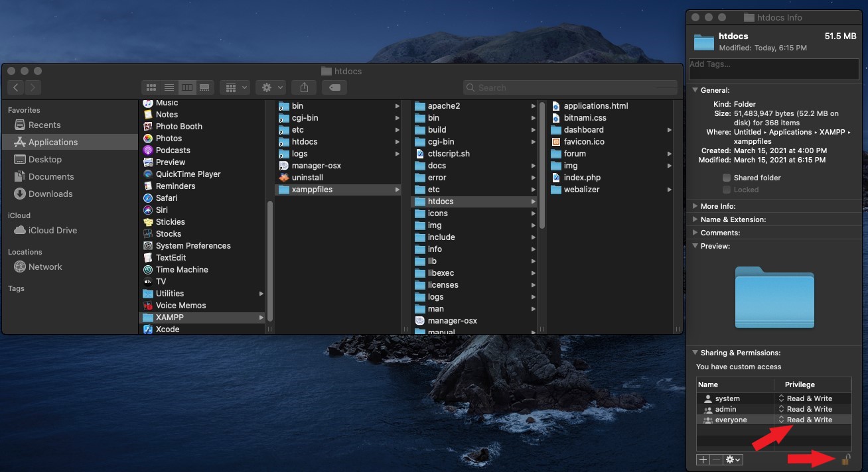This screenshot has width=868, height=472.
Task: Expand the Name & Extension section
Action: 695,219
